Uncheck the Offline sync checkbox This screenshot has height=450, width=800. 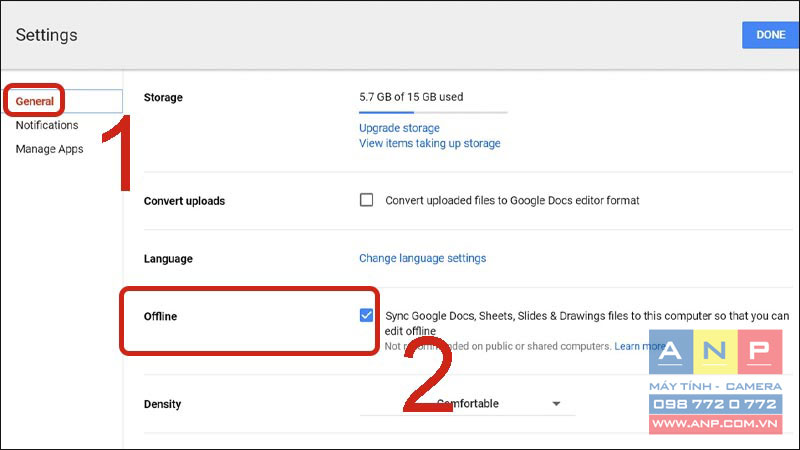366,315
